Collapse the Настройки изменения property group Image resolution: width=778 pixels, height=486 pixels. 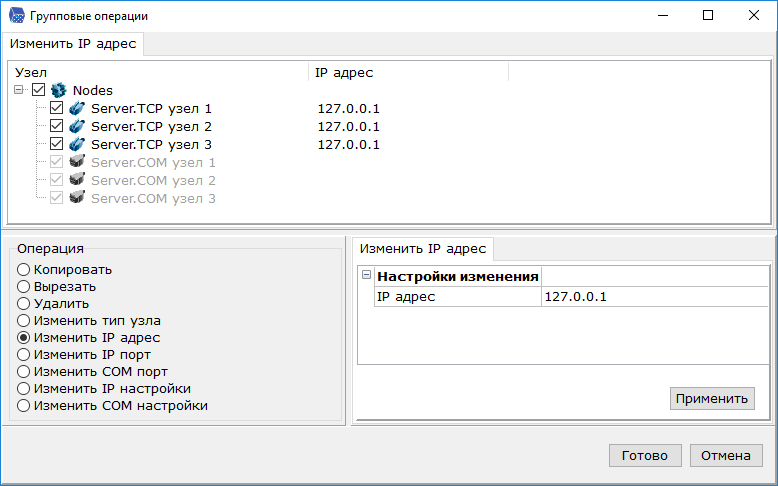click(x=366, y=276)
